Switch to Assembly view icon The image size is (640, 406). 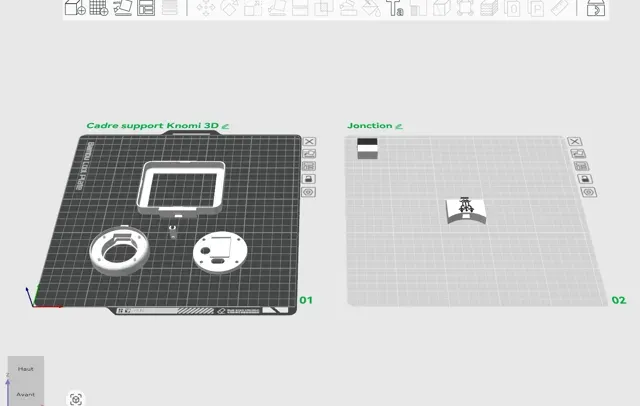pyautogui.click(x=596, y=7)
